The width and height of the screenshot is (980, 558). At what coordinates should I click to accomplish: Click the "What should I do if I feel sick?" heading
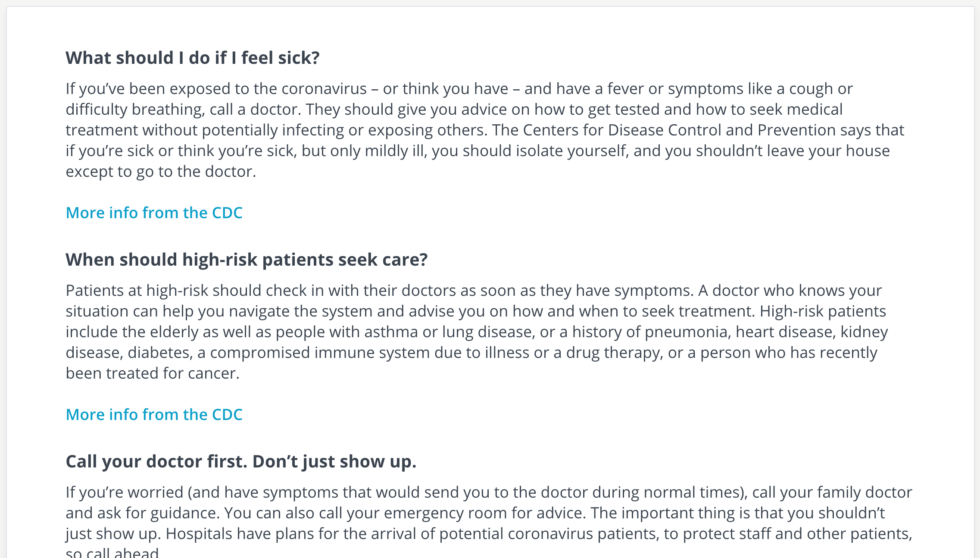[193, 58]
